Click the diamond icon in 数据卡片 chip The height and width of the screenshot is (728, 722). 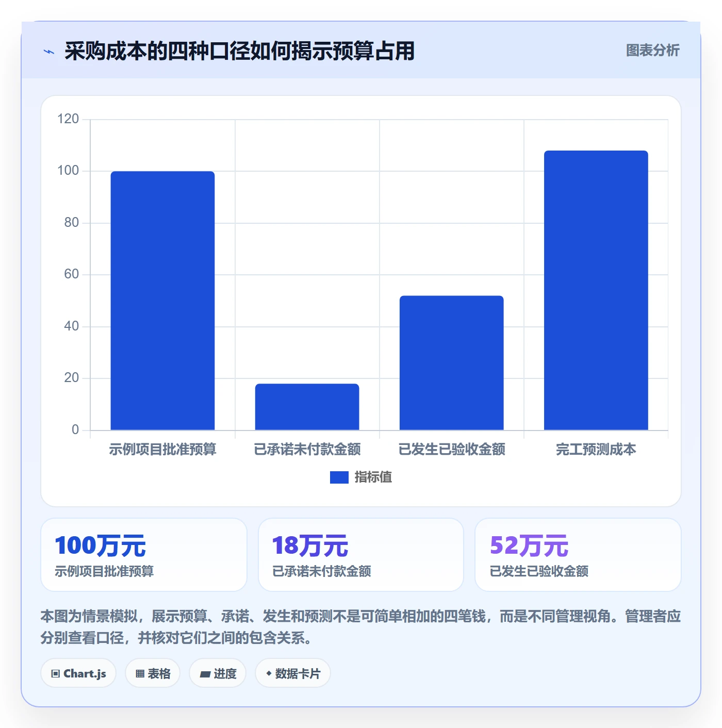269,673
